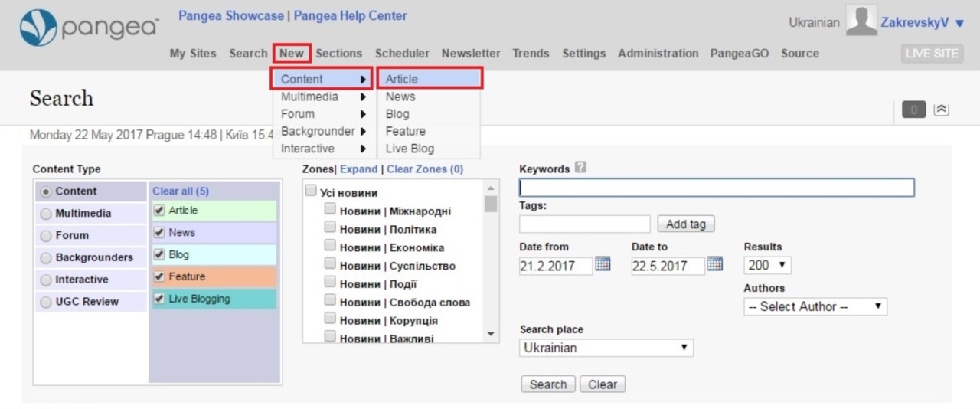Image resolution: width=980 pixels, height=409 pixels.
Task: Select the Backgrounders radio button
Action: 46,258
